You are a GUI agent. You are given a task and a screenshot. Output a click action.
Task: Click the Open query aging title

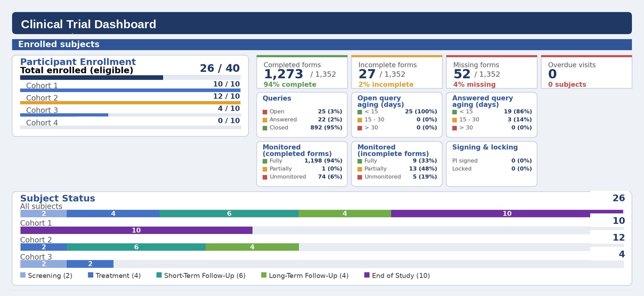(379, 101)
